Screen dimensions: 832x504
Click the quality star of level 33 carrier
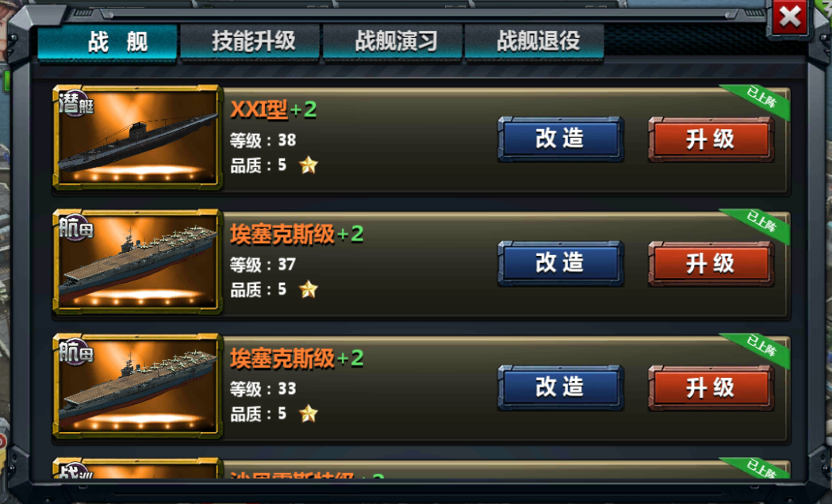pos(309,414)
